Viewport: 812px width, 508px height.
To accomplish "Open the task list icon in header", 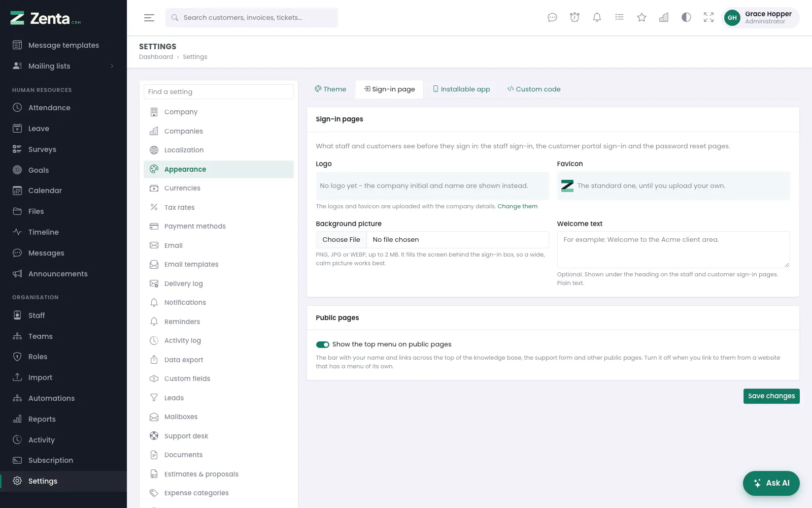I will click(x=619, y=18).
